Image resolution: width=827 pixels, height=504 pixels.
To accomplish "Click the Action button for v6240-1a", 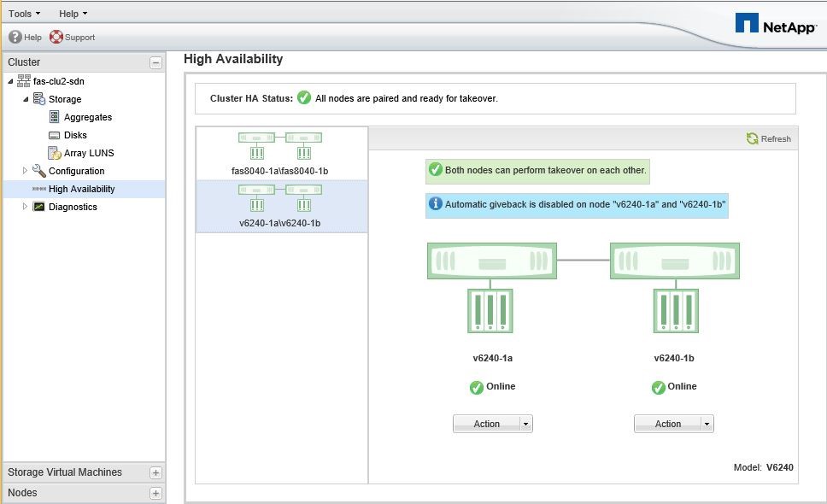I will (x=487, y=424).
